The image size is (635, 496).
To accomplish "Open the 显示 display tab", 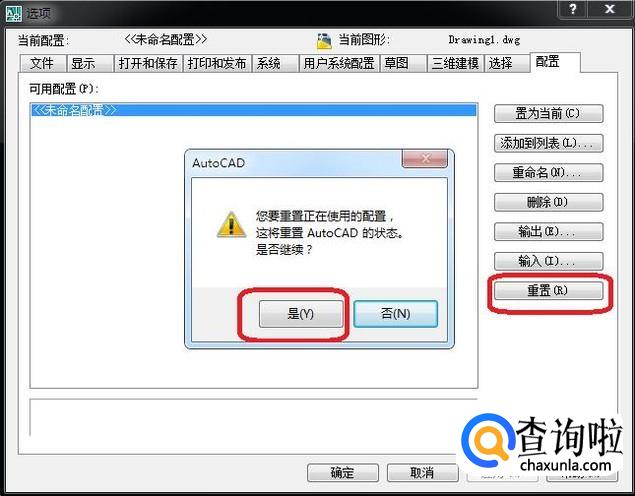I will [90, 64].
